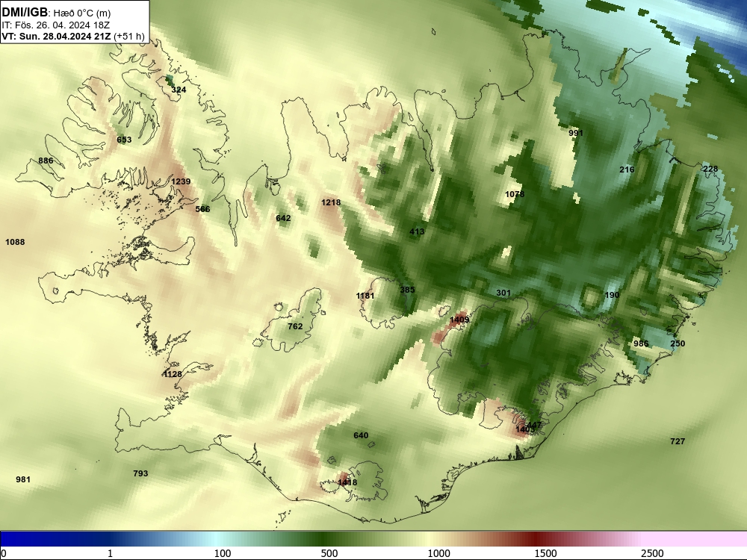Screen dimensions: 747x560
Task: Click the 653 value in the Westfjords
Action: click(124, 140)
